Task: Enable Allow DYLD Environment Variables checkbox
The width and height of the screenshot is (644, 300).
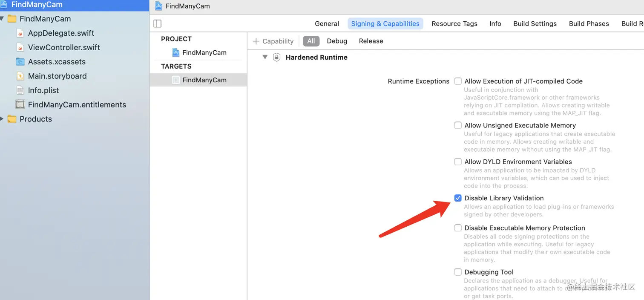Action: click(458, 162)
